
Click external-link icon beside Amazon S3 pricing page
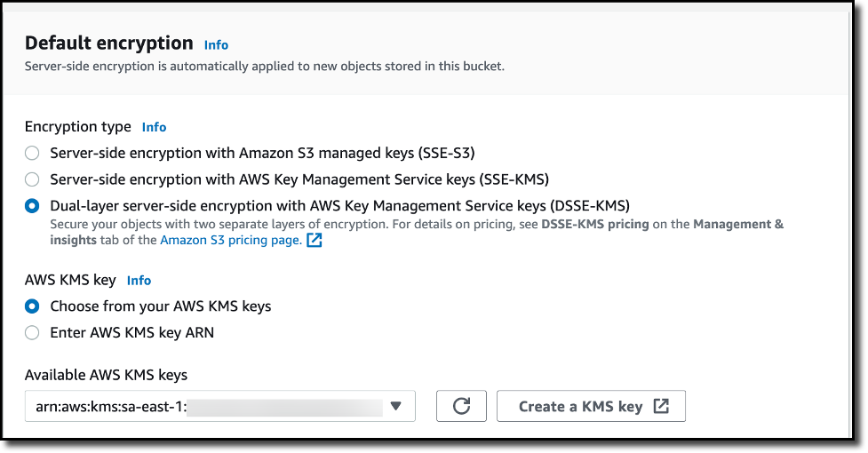tap(314, 240)
